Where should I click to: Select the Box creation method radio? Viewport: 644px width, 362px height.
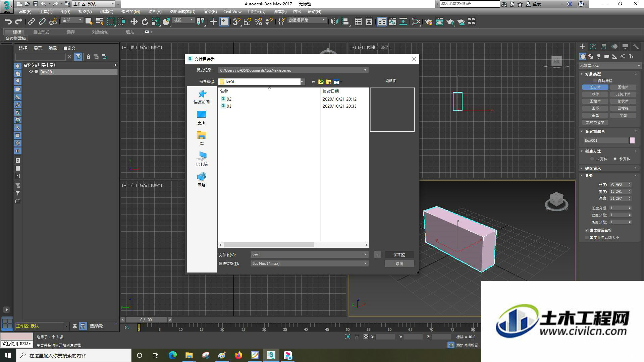[x=615, y=159]
